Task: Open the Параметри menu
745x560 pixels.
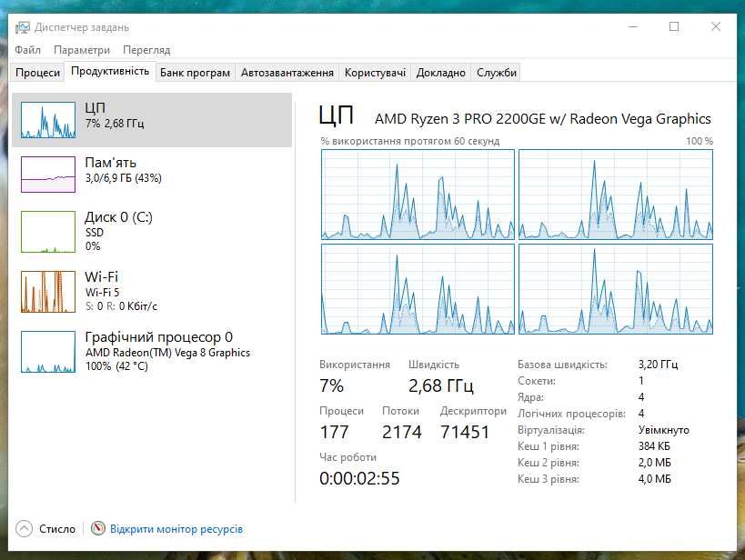Action: coord(82,50)
